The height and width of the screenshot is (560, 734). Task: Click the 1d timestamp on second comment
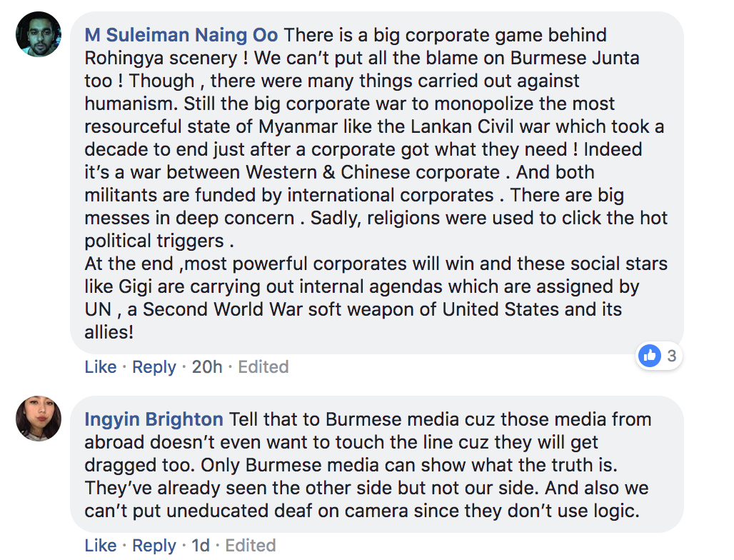click(x=201, y=546)
